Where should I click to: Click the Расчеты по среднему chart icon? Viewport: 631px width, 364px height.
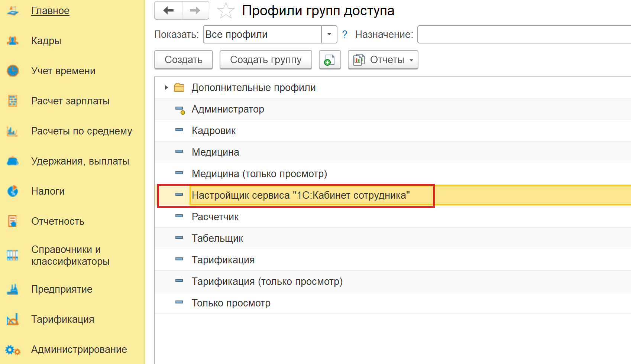(x=12, y=131)
